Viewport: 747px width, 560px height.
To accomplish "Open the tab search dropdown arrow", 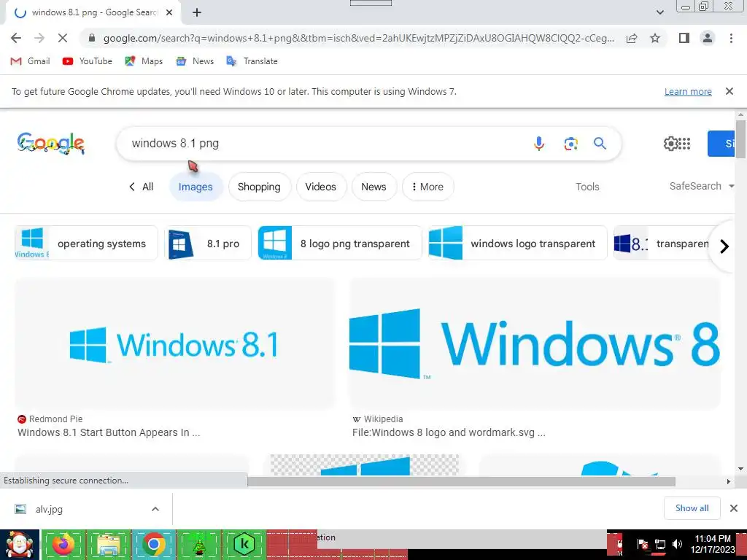I will 659,12.
